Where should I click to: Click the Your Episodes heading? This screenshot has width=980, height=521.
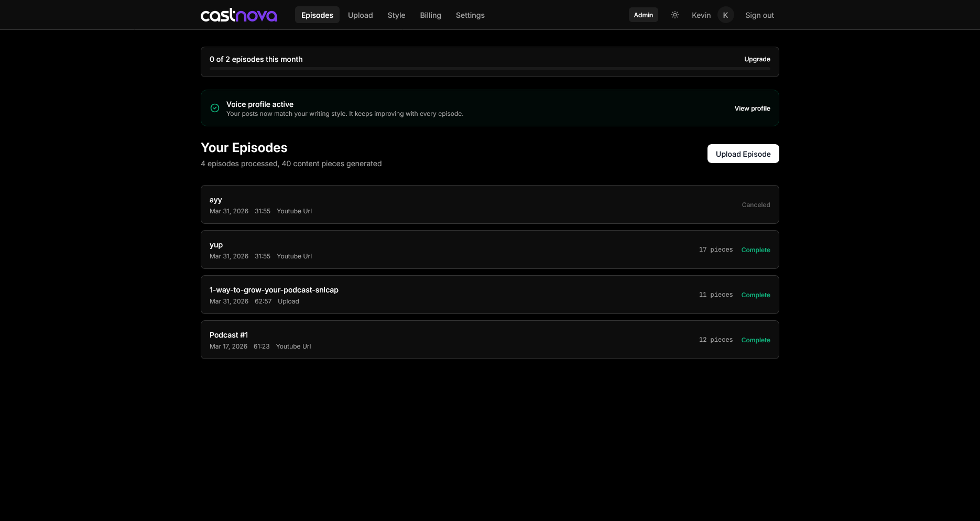[244, 148]
